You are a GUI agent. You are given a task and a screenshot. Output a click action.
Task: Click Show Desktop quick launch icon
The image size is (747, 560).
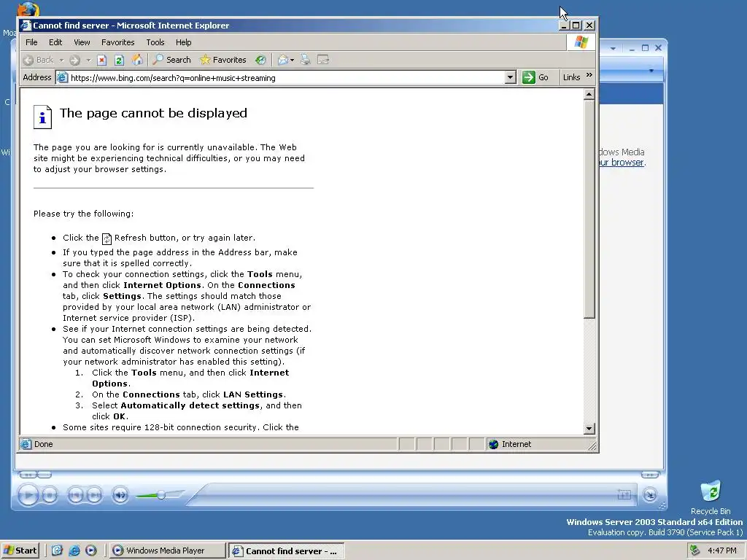click(x=57, y=551)
